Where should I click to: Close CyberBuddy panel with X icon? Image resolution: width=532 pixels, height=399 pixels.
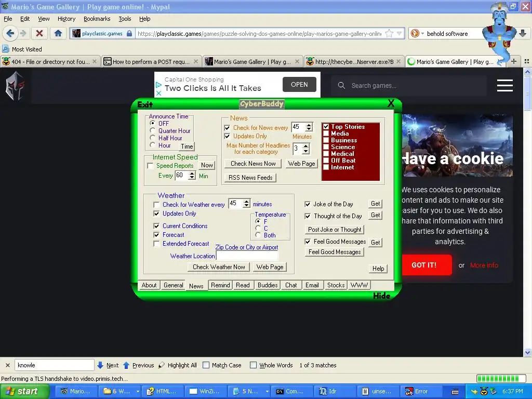tap(391, 103)
